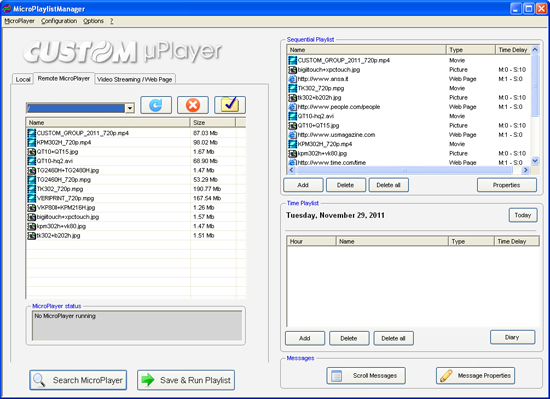Select QT10-hq2.avi row in Sequential Playlist
The image size is (550, 399).
pos(409,116)
